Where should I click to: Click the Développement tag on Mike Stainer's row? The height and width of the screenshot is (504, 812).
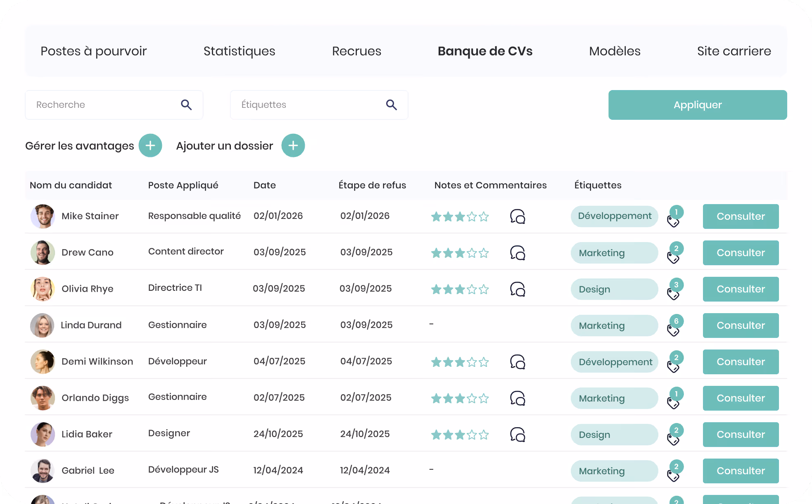(x=615, y=216)
